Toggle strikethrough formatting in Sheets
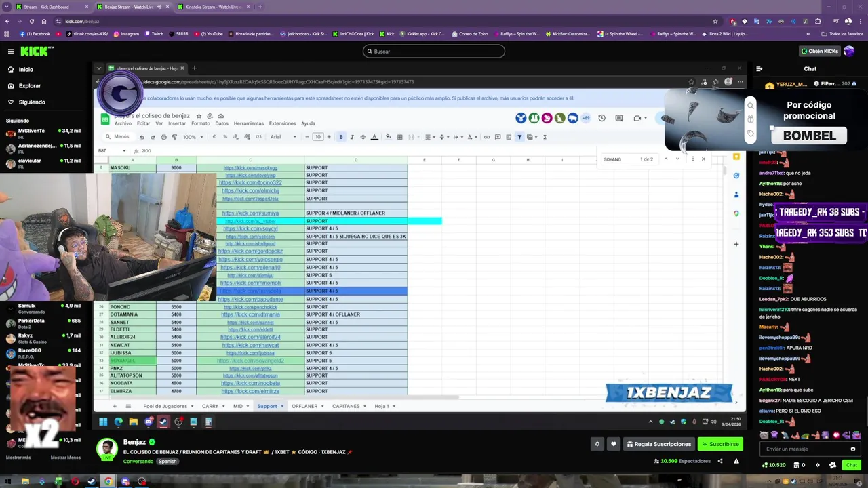This screenshot has height=488, width=868. (363, 137)
